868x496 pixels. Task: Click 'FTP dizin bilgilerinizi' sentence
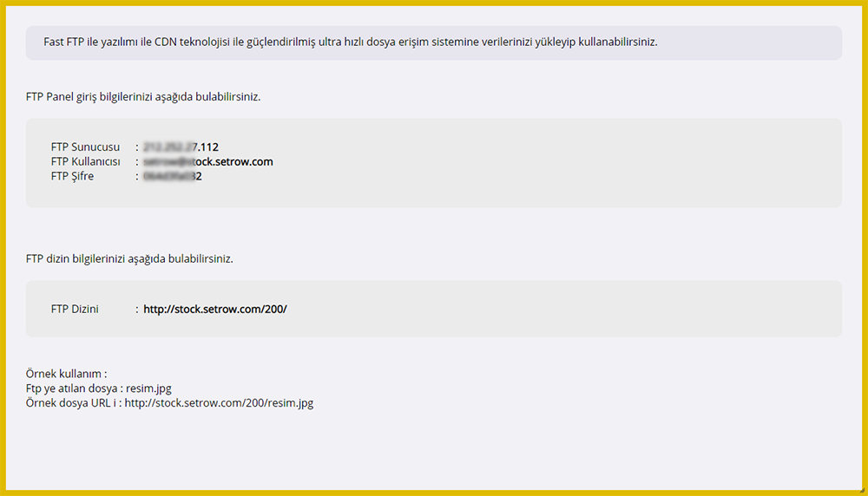[x=129, y=258]
